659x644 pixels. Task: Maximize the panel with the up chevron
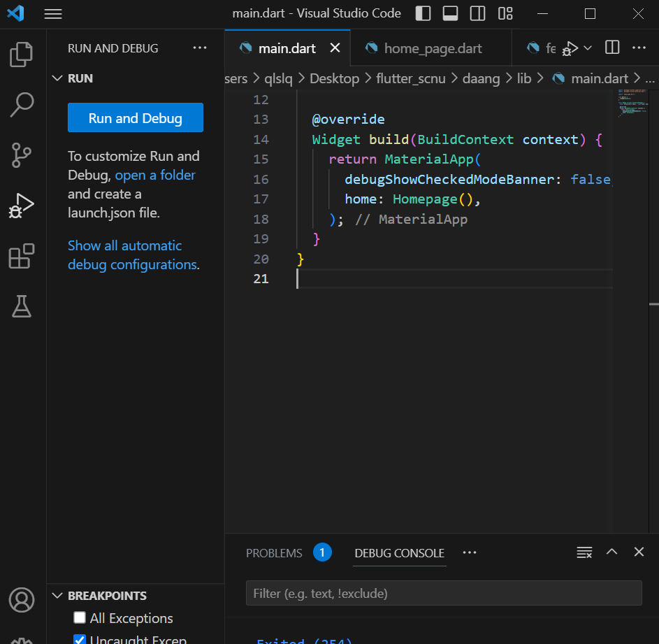pyautogui.click(x=612, y=552)
